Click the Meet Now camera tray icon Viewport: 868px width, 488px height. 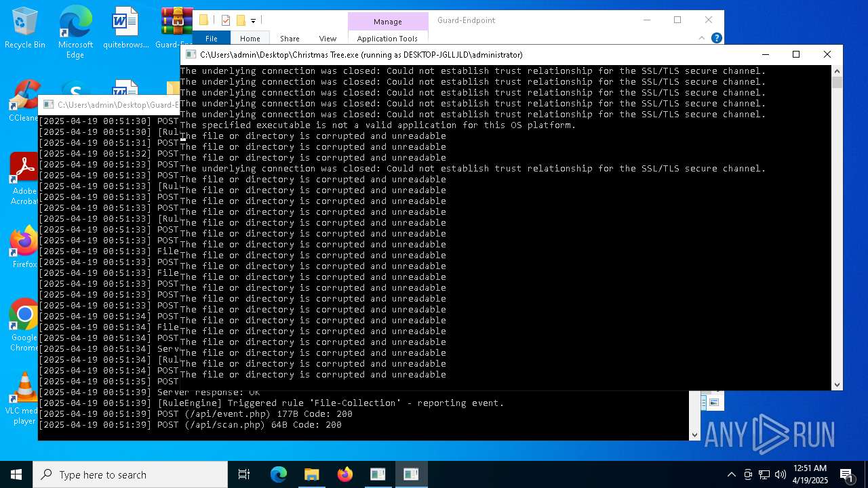[x=748, y=474]
